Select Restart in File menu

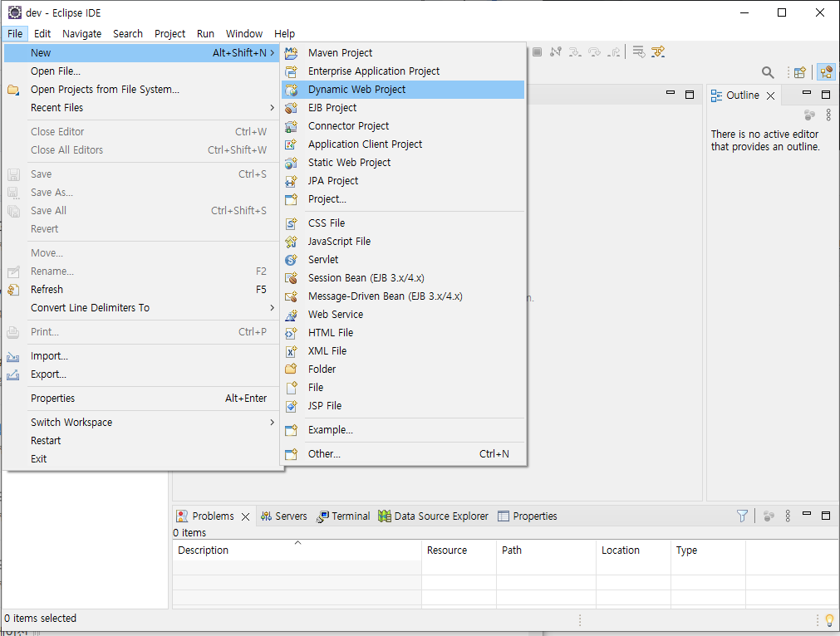click(x=142, y=441)
